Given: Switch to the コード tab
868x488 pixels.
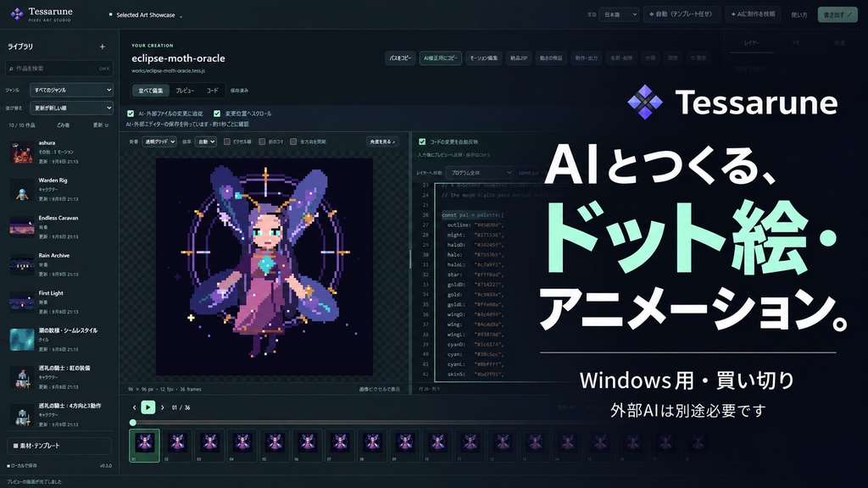Looking at the screenshot, I should coord(212,90).
